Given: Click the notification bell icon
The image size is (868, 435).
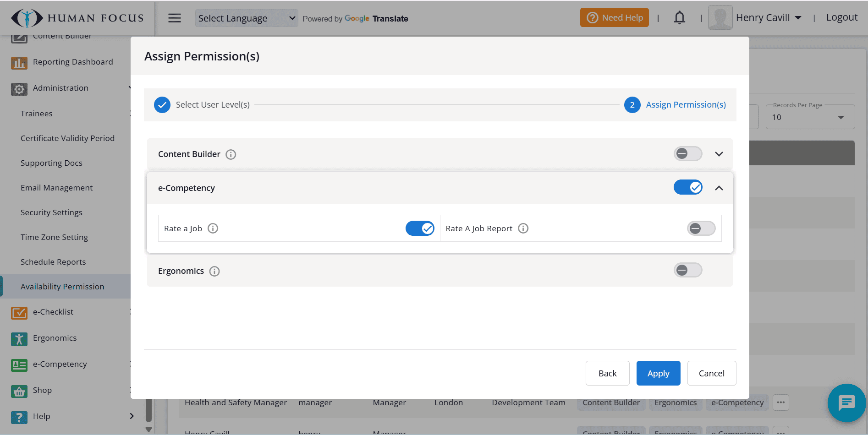Looking at the screenshot, I should [x=679, y=18].
